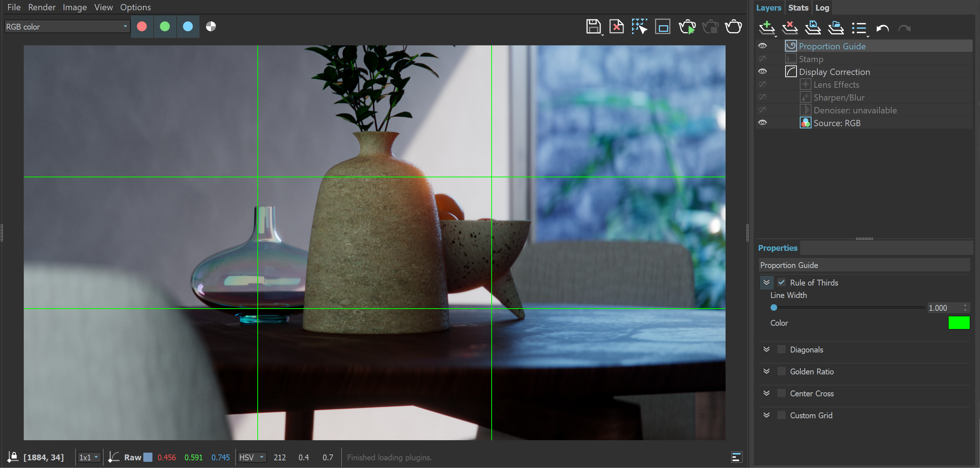
Task: Undo the last layer action
Action: 882,28
